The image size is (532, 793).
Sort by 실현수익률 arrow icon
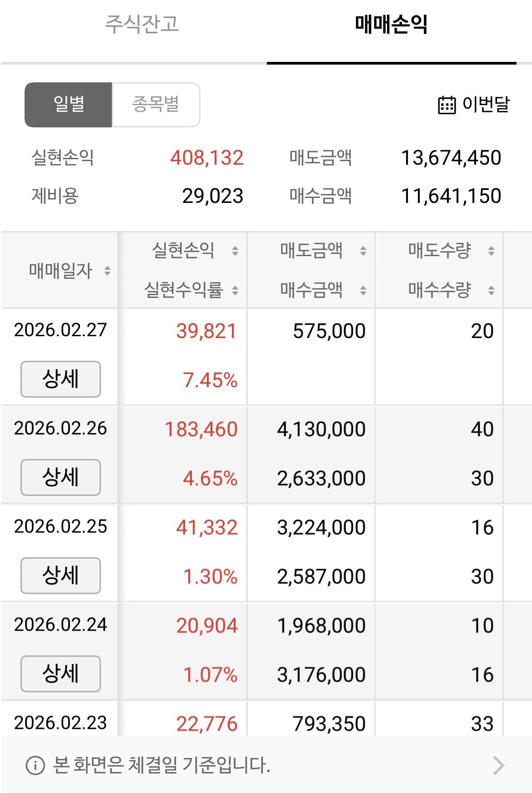[235, 290]
